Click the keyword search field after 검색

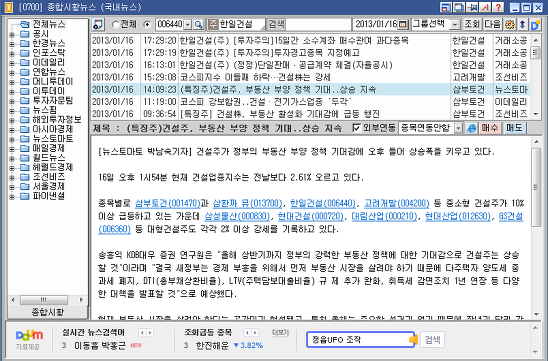click(318, 24)
